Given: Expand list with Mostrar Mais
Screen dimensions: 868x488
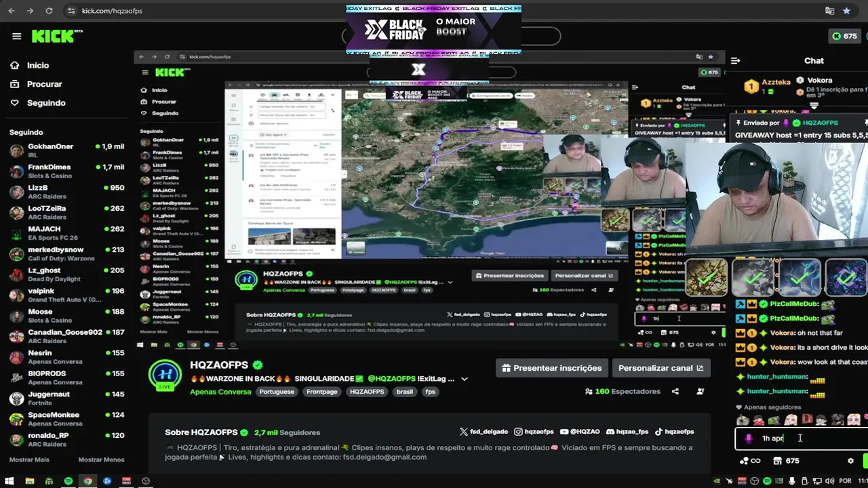Looking at the screenshot, I should pyautogui.click(x=29, y=460).
